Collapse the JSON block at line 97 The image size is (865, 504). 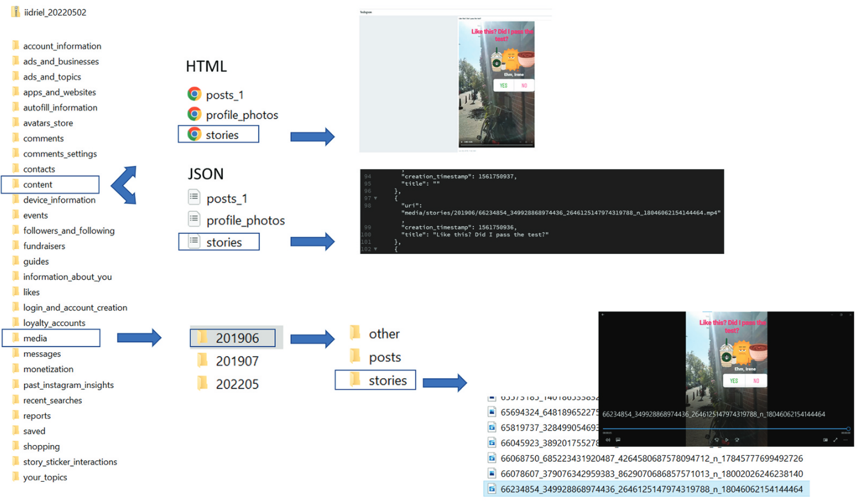pos(376,198)
